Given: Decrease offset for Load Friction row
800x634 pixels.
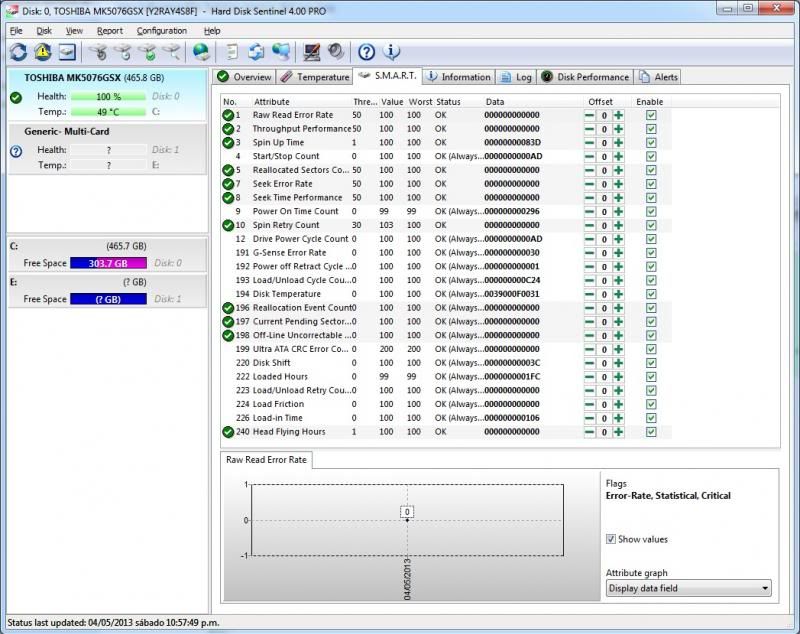Looking at the screenshot, I should tap(589, 404).
